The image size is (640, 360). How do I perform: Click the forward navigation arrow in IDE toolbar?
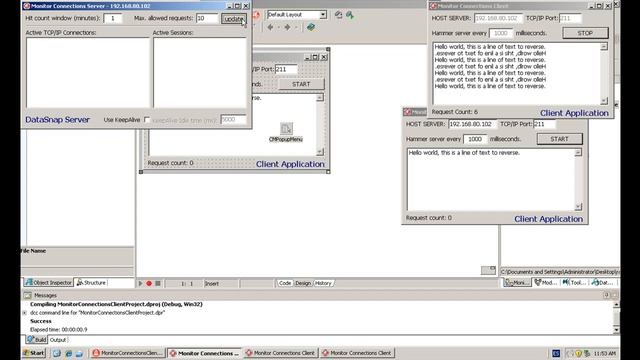(x=287, y=27)
